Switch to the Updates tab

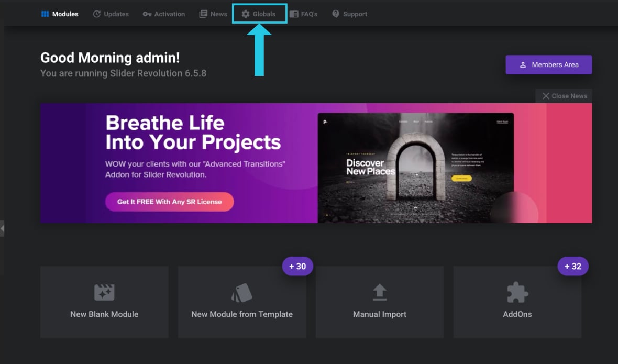tap(111, 14)
